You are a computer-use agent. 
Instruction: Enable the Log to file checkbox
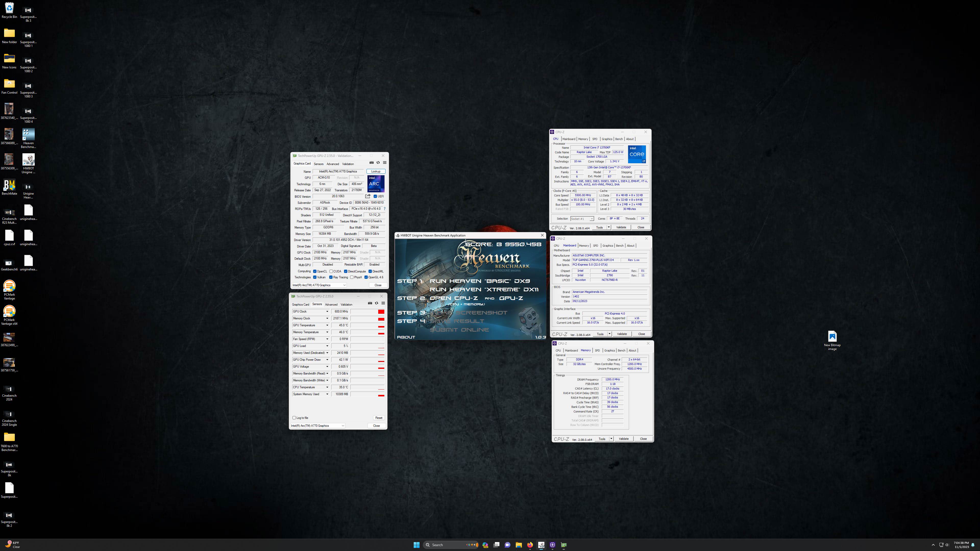pos(294,418)
